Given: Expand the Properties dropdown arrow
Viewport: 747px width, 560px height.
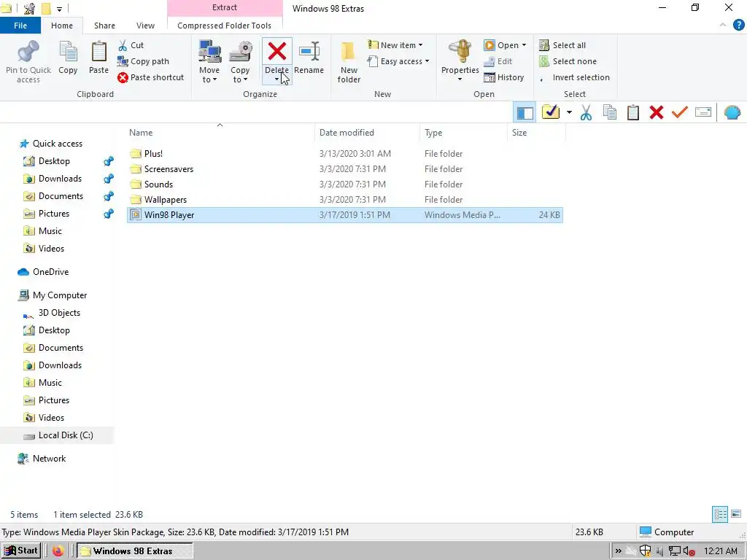Looking at the screenshot, I should (x=460, y=79).
